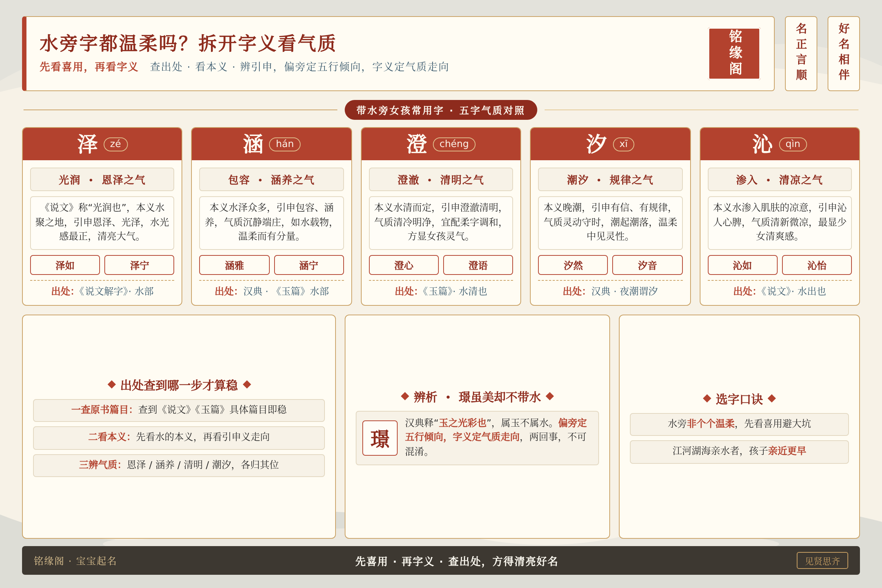Click the 好名相伴 vertical tag

point(844,54)
